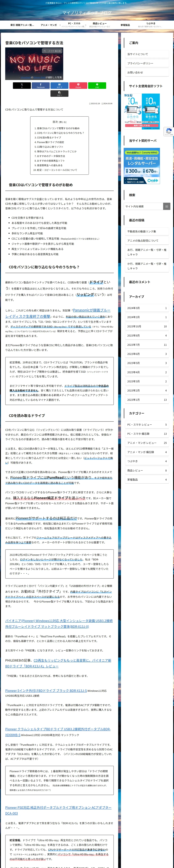Click the sidebar search submit icon
Viewport: 174px width, 868px height.
tap(167, 206)
